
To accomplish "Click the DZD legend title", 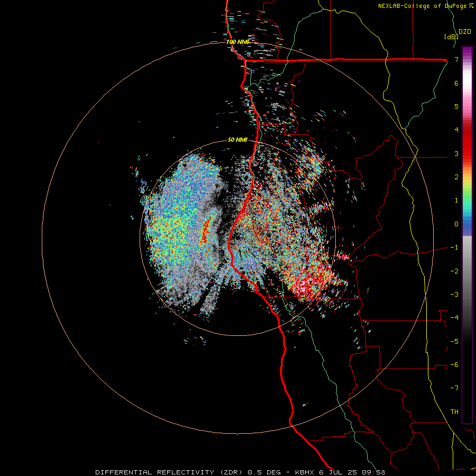I will click(465, 32).
